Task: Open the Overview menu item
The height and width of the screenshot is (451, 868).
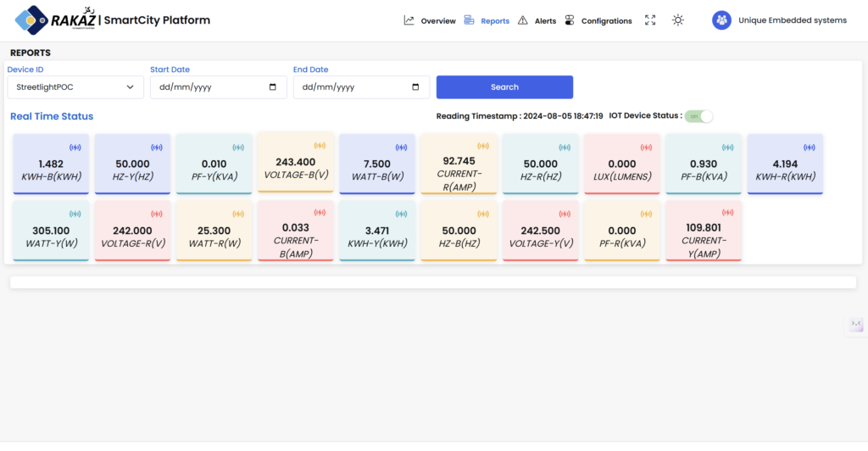Action: [438, 21]
